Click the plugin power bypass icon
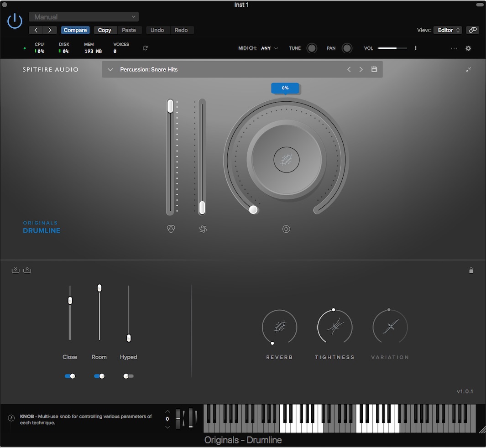486x448 pixels. (15, 21)
